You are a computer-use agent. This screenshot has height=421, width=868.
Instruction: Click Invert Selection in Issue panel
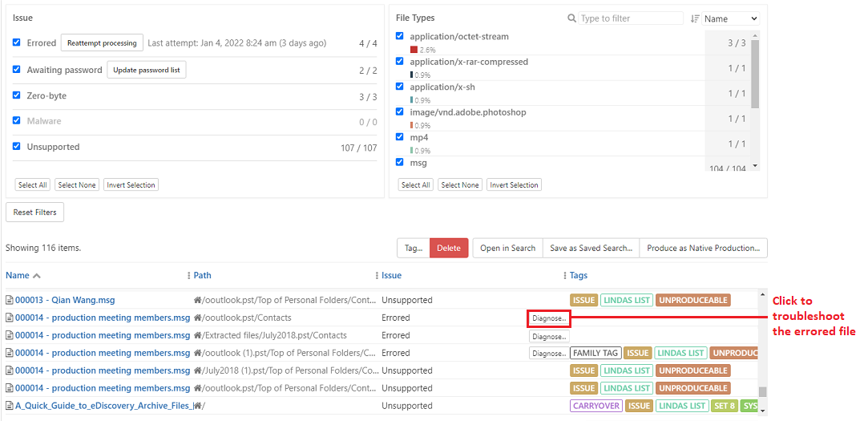click(131, 185)
